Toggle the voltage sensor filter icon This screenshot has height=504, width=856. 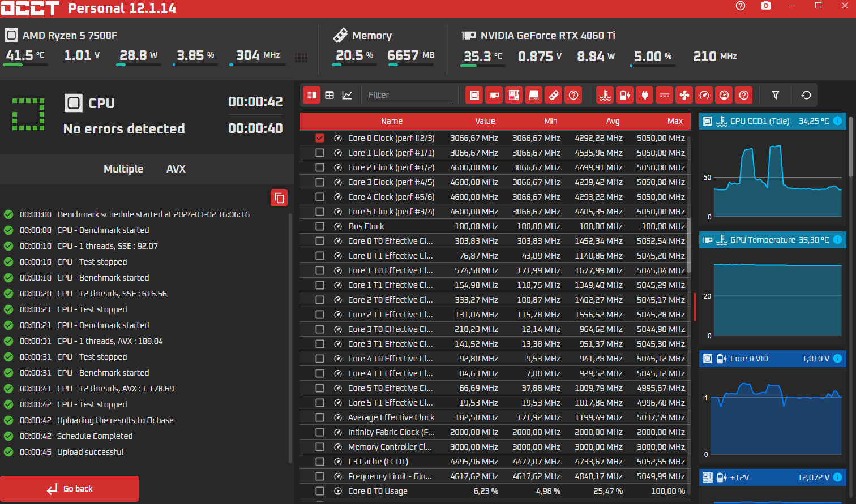(625, 95)
